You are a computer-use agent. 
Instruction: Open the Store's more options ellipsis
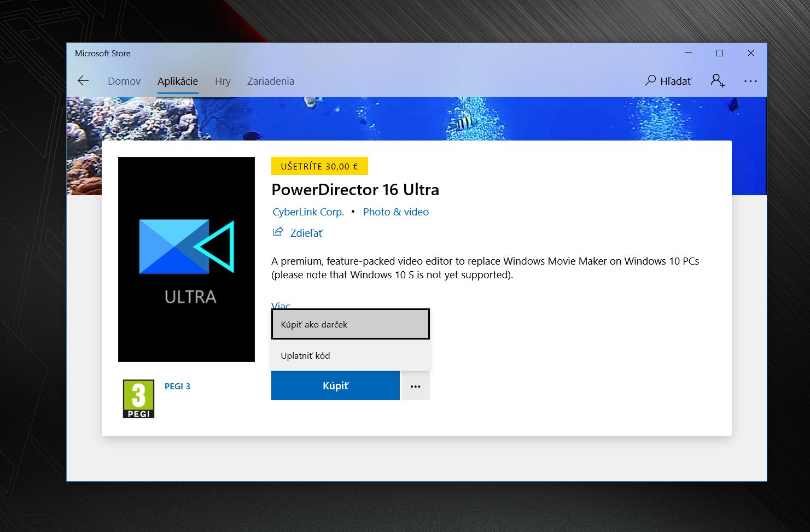[750, 81]
